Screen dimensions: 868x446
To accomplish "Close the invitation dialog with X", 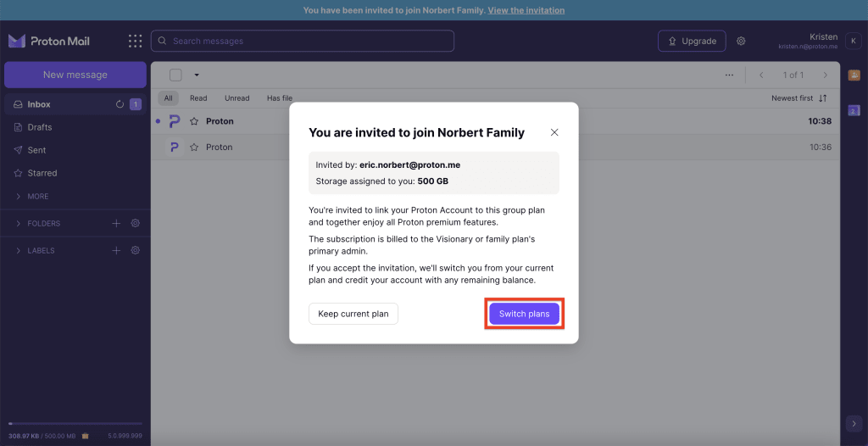I will pyautogui.click(x=554, y=132).
